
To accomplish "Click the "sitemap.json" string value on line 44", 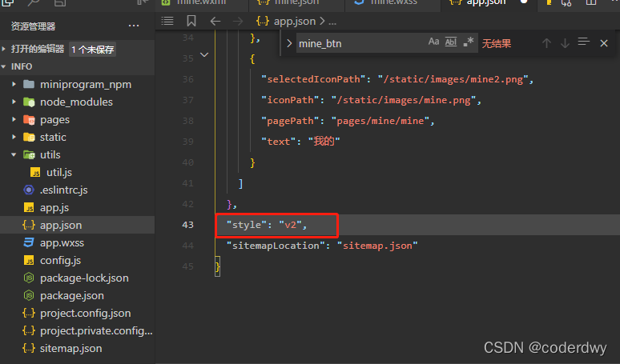I will [377, 246].
